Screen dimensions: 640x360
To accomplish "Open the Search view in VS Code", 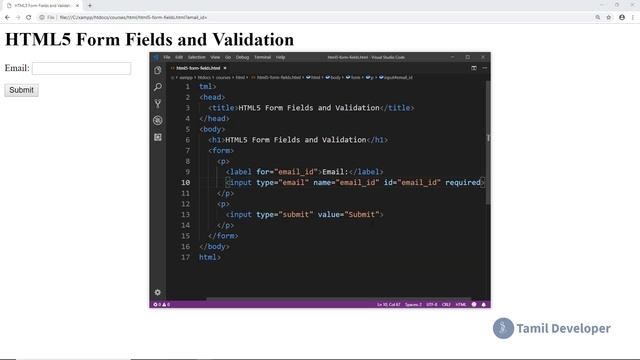I will tap(158, 87).
